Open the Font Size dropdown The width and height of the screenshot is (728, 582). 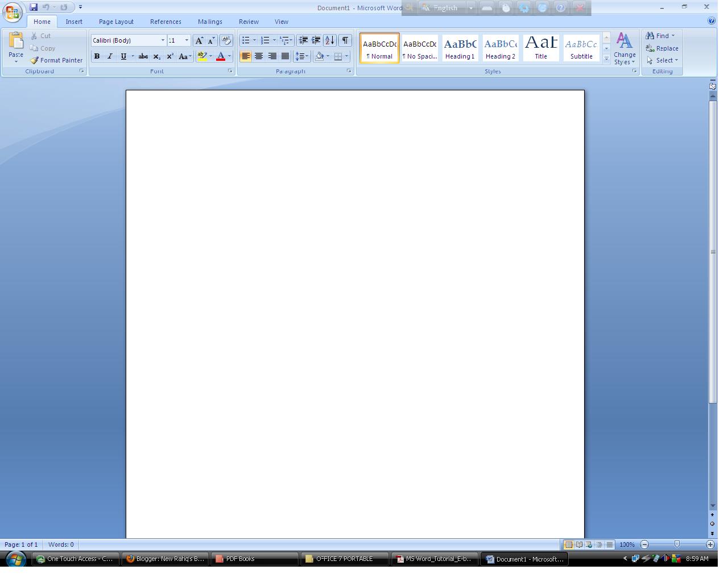(x=186, y=40)
